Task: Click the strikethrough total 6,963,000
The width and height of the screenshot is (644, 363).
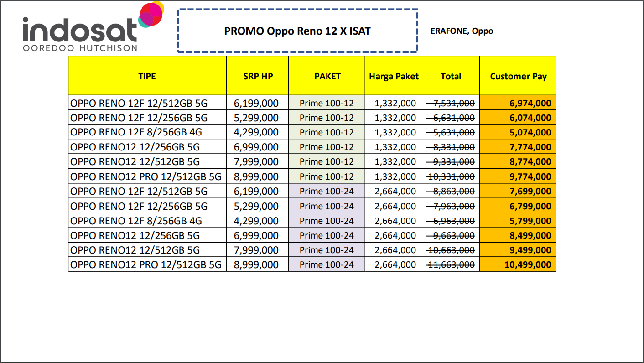Action: (x=451, y=221)
